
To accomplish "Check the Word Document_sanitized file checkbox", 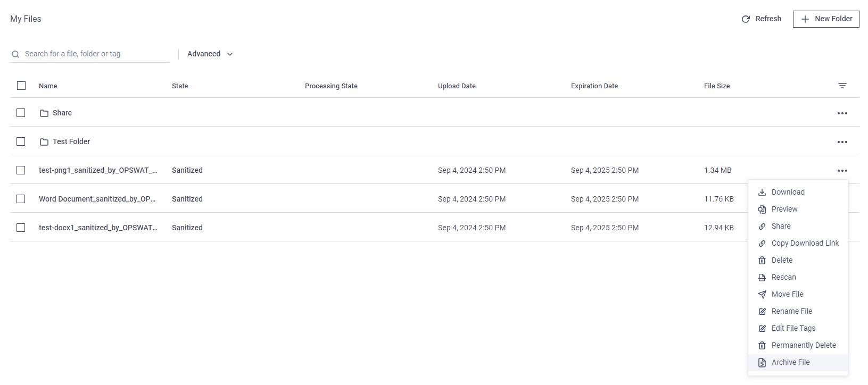I will pos(21,199).
